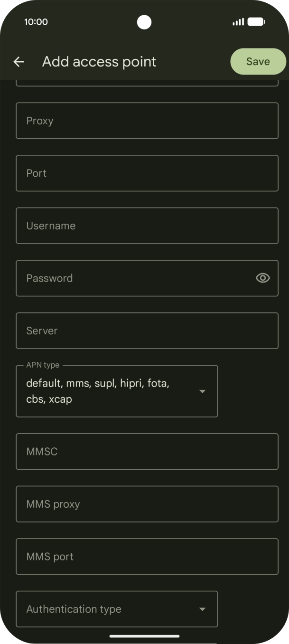Click the battery icon in status bar
Screen dimensions: 289x644
point(256,22)
